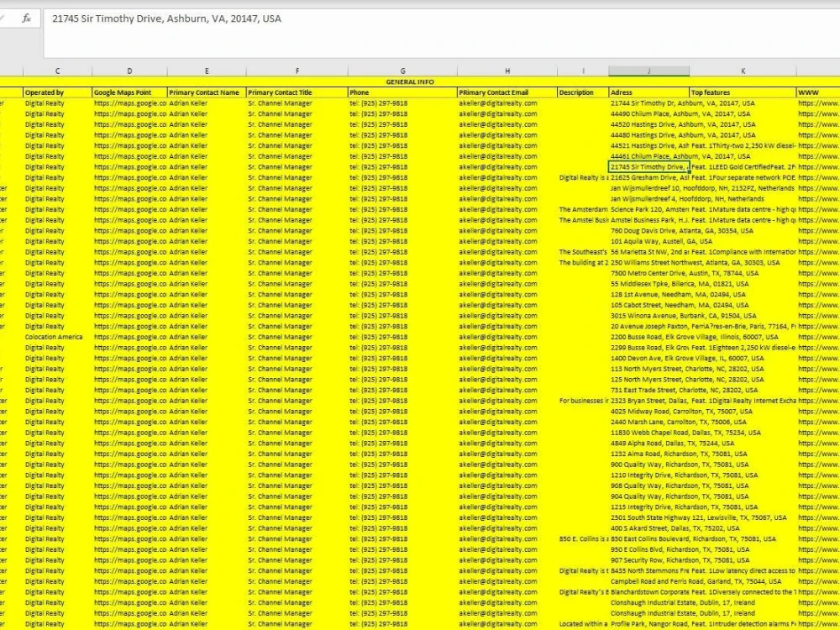Click features cell 'Feat. 1Four separate network POE'
Viewport: 840px width, 630px height.
pos(743,178)
